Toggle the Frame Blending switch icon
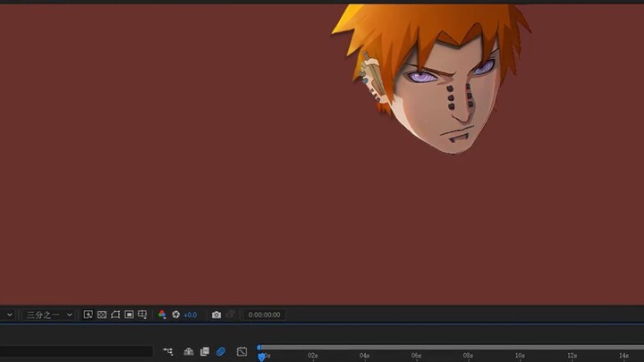The image size is (644, 362). coord(205,351)
